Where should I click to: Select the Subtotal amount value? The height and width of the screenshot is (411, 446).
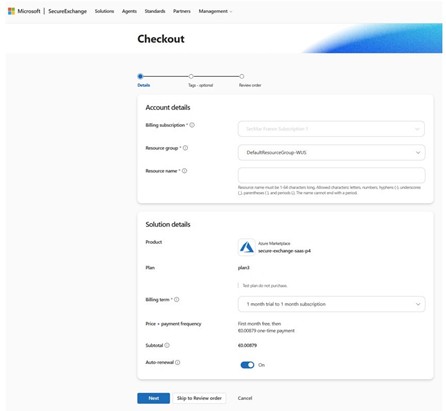click(247, 346)
